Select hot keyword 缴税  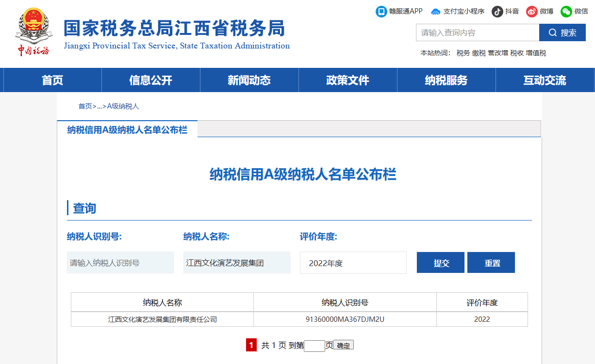(x=479, y=53)
